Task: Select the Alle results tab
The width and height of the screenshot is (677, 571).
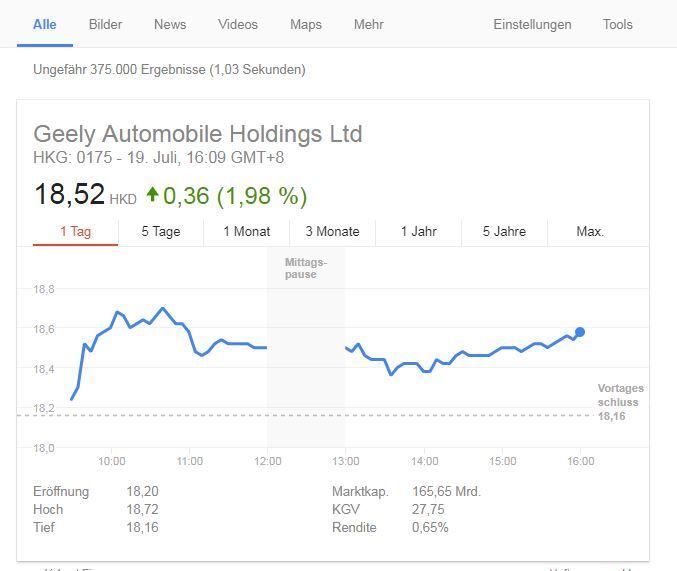Action: tap(45, 24)
